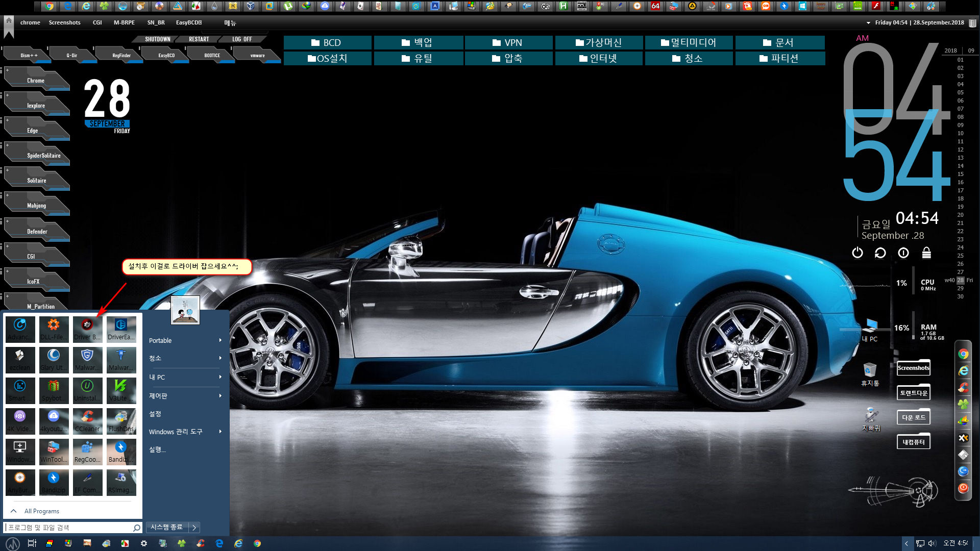980x551 pixels.
Task: Launch AnyBurn tile
Action: 20,482
